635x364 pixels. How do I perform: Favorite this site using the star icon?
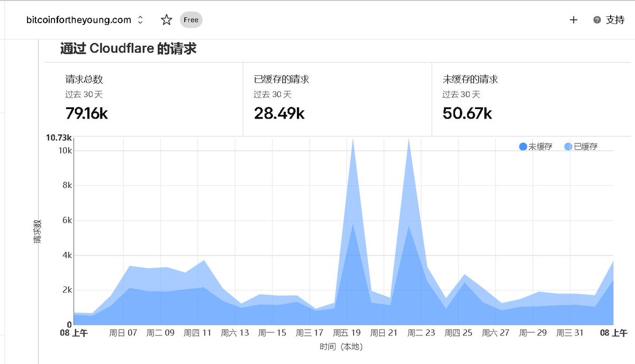click(165, 20)
